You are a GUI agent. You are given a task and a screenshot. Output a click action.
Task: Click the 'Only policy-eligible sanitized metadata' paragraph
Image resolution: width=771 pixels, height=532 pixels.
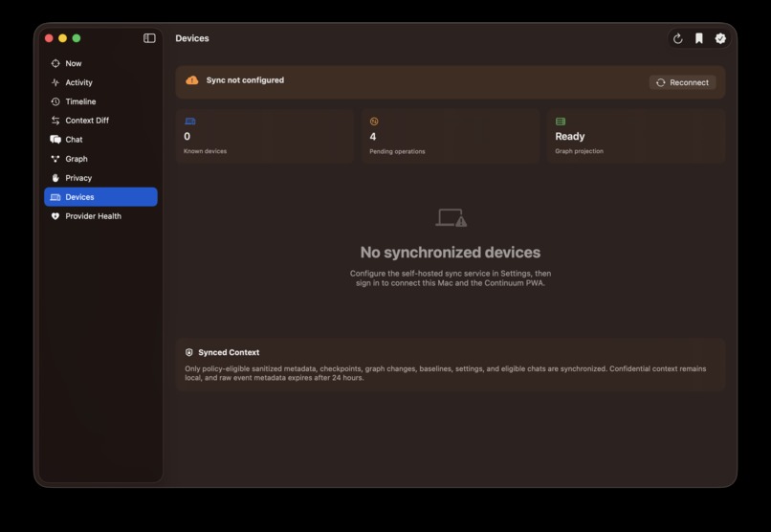tap(446, 373)
